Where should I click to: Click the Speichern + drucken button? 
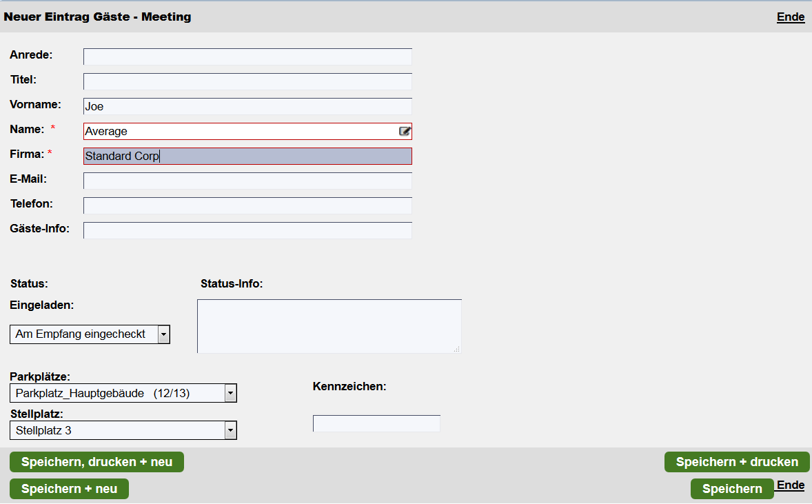(737, 462)
